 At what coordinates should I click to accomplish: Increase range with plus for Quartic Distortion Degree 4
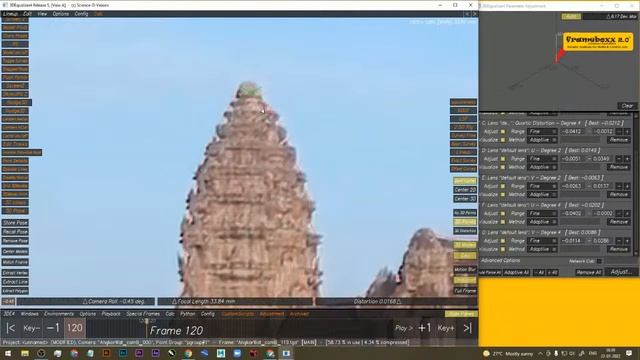[627, 131]
